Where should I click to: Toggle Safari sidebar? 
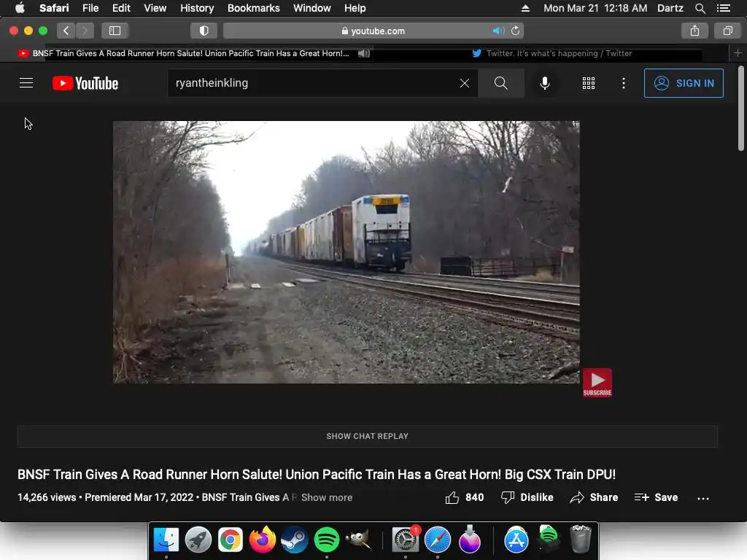pos(115,31)
